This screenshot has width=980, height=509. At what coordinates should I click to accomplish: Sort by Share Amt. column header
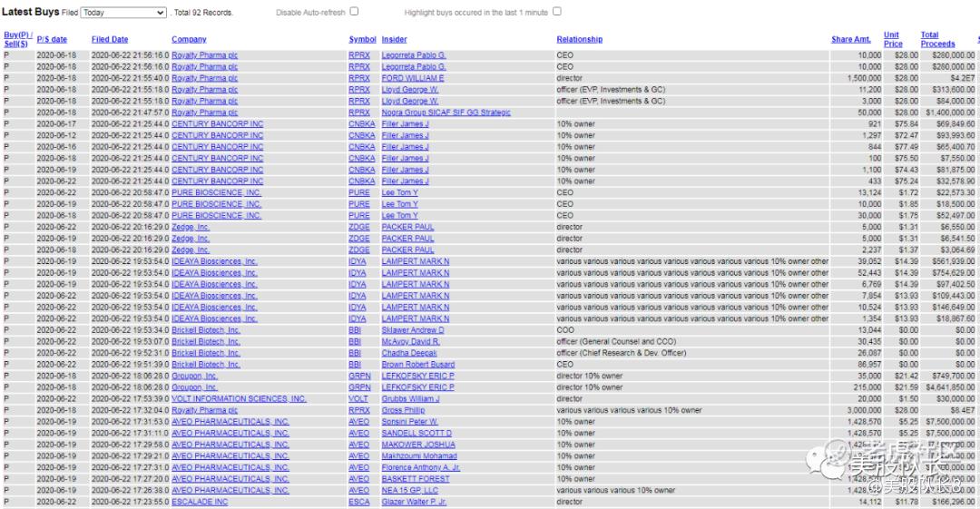pyautogui.click(x=851, y=39)
